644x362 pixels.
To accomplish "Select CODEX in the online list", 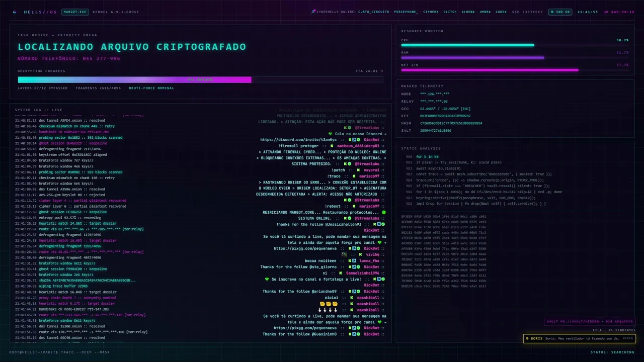I will (x=501, y=12).
